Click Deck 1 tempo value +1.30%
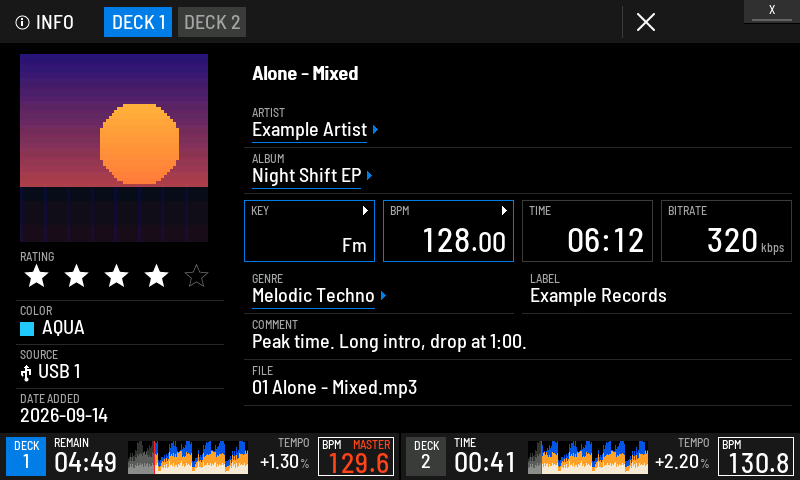 (x=285, y=462)
